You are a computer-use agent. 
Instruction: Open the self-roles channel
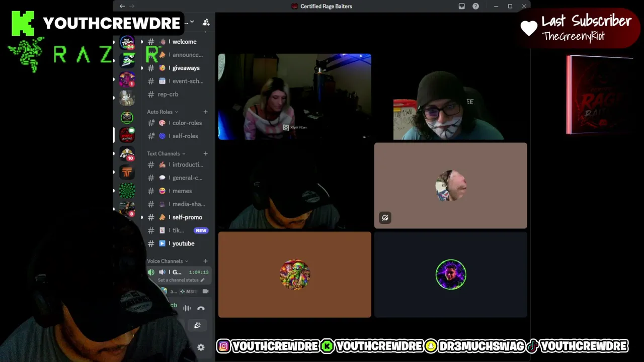(176, 136)
